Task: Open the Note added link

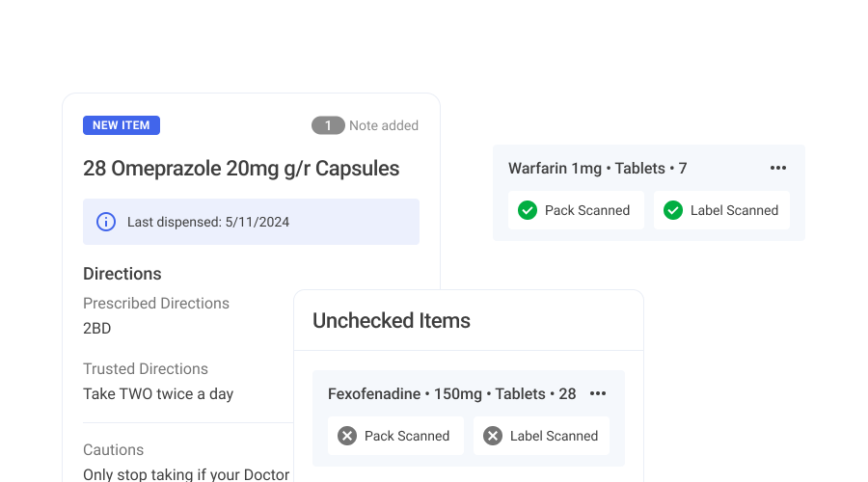Action: click(x=384, y=125)
